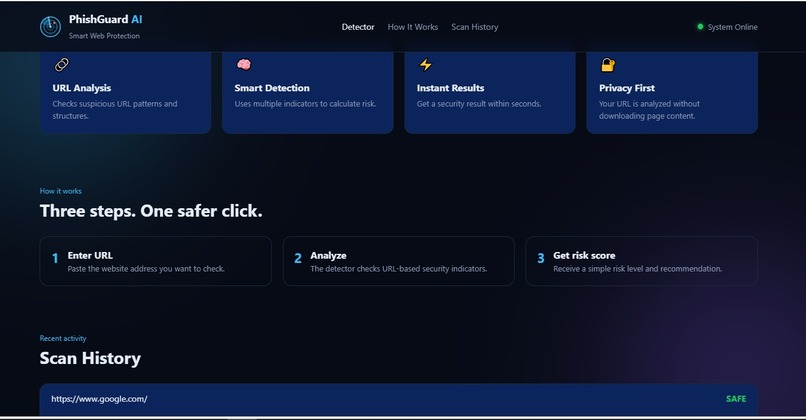Click the brain Smart Detection icon
Screen dimensions: 806x420
click(x=244, y=64)
